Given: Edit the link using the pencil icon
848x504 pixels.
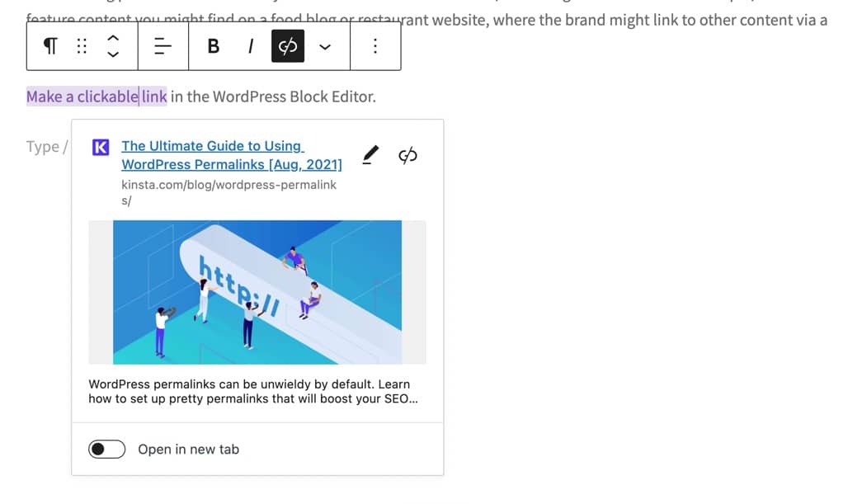Looking at the screenshot, I should coord(370,153).
